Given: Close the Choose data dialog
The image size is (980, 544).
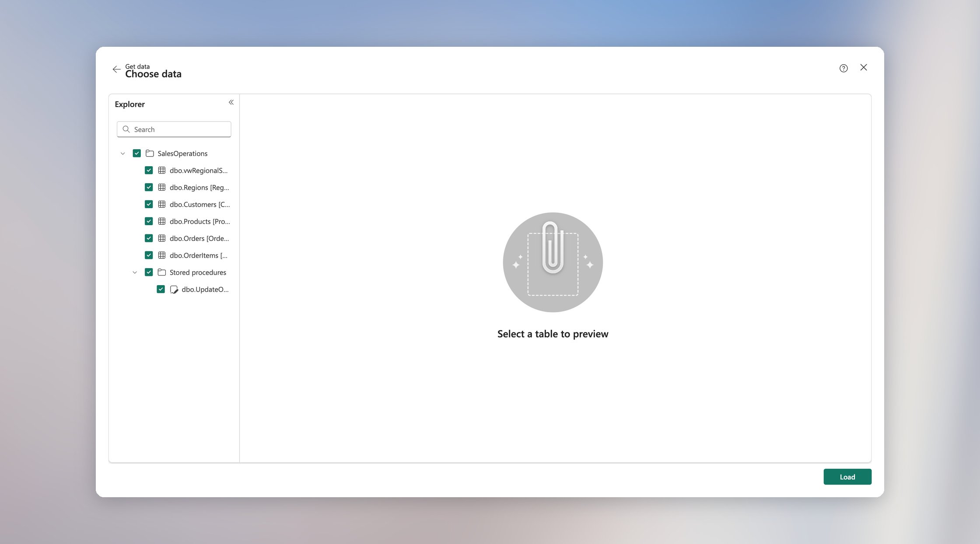Looking at the screenshot, I should coord(864,67).
